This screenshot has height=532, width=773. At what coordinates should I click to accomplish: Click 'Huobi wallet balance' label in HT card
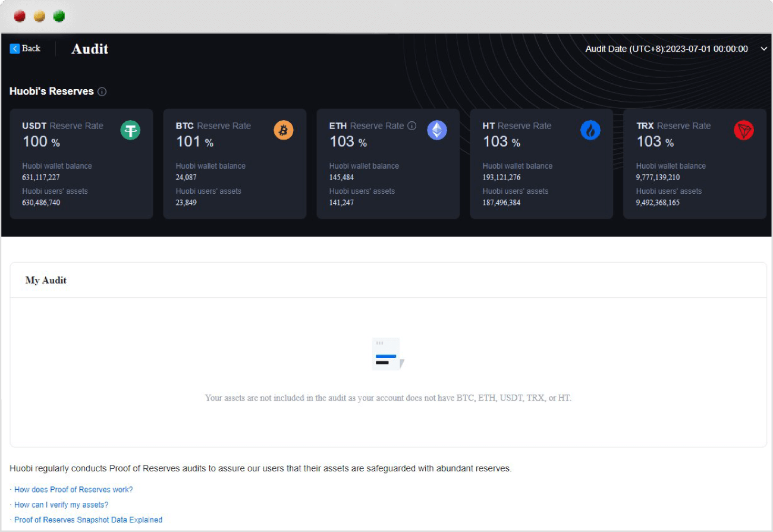(517, 166)
